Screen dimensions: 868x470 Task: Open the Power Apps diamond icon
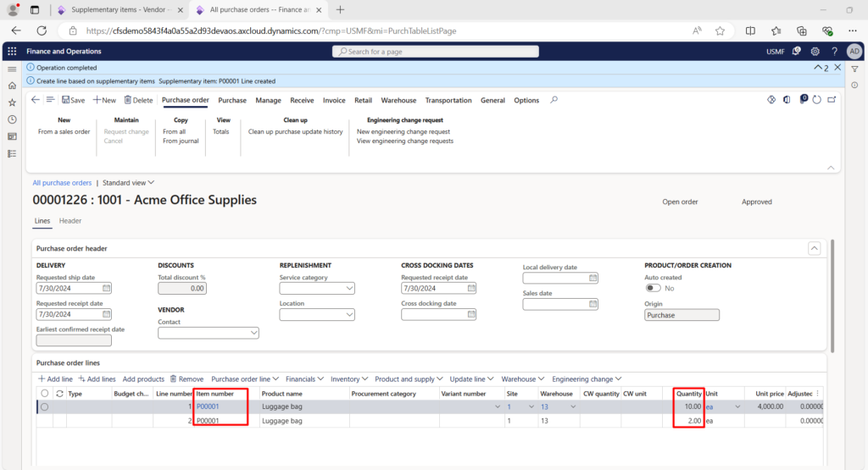pyautogui.click(x=771, y=100)
